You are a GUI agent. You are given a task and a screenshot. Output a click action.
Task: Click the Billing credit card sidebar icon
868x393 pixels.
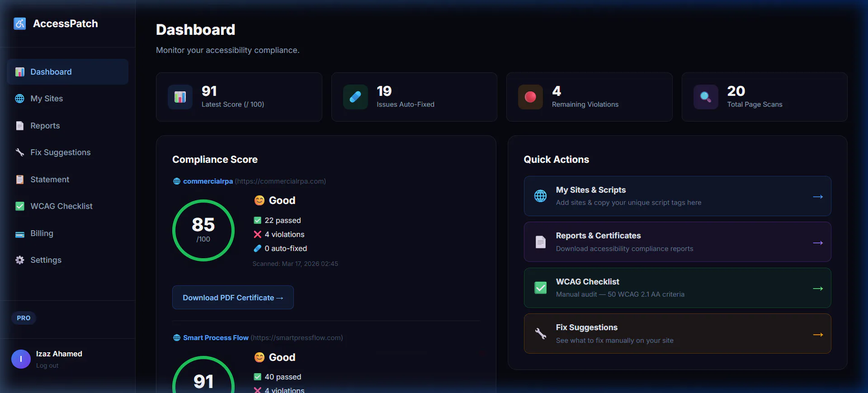click(20, 234)
